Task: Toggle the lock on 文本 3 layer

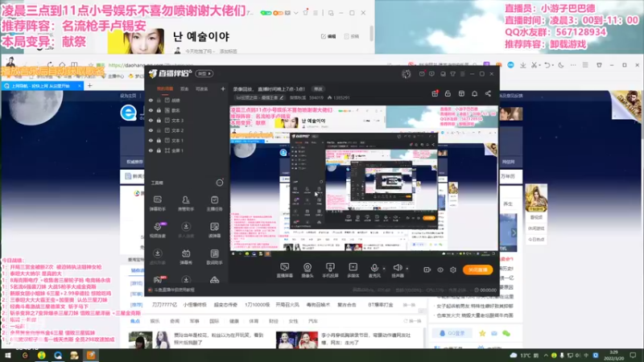Action: (x=159, y=120)
